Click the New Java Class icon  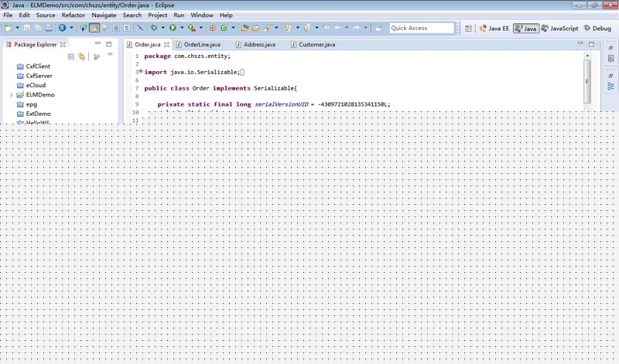pos(224,28)
